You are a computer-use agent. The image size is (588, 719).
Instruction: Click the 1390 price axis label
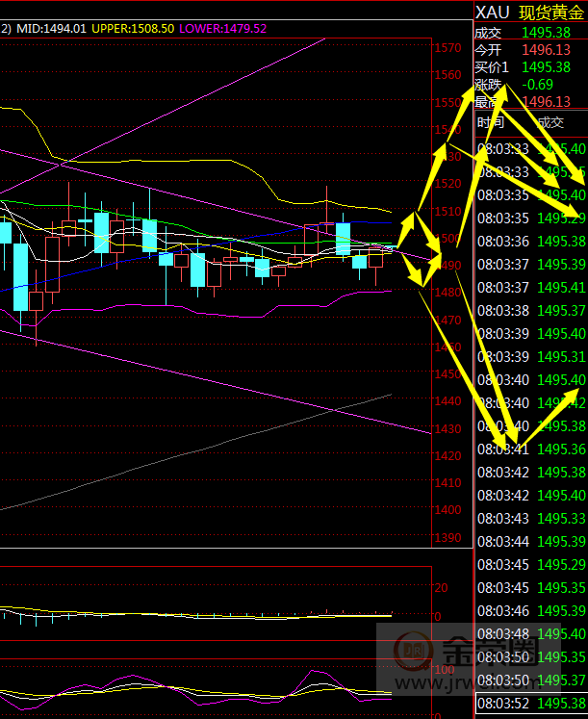click(447, 537)
